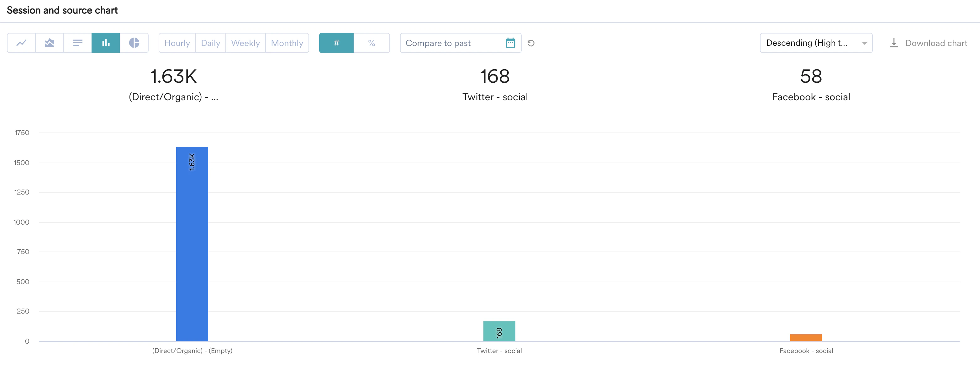Viewport: 980px width, 369px height.
Task: Switch to the Weekly tab
Action: pos(245,43)
